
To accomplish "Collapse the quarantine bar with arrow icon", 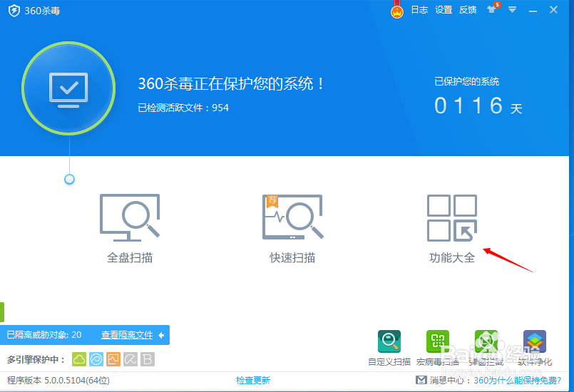I will (161, 335).
